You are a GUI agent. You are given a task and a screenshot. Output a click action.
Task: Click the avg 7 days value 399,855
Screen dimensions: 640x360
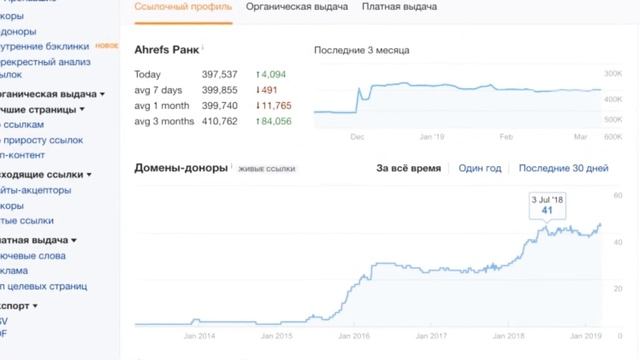coord(220,90)
